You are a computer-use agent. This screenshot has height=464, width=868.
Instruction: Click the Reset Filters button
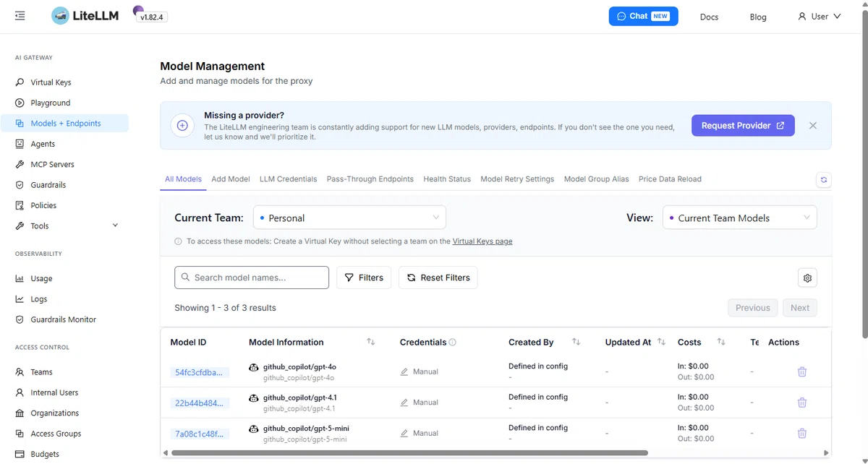tap(438, 278)
